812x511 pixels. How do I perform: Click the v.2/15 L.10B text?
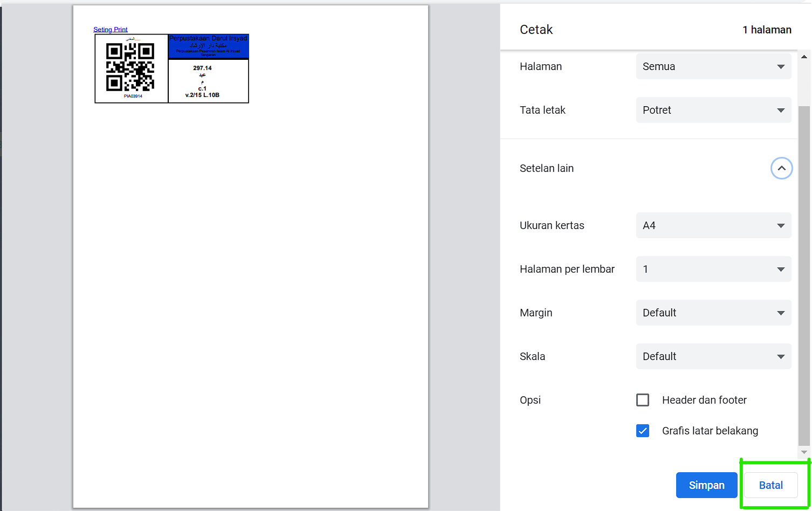click(x=202, y=95)
